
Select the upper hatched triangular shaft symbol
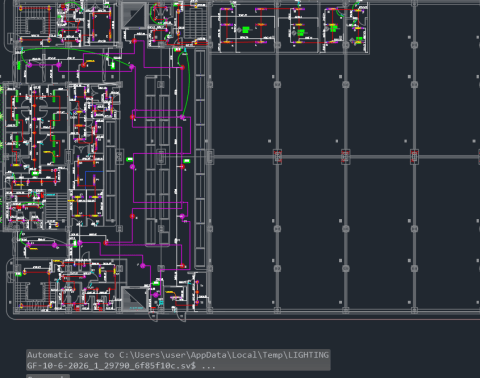[135, 15]
